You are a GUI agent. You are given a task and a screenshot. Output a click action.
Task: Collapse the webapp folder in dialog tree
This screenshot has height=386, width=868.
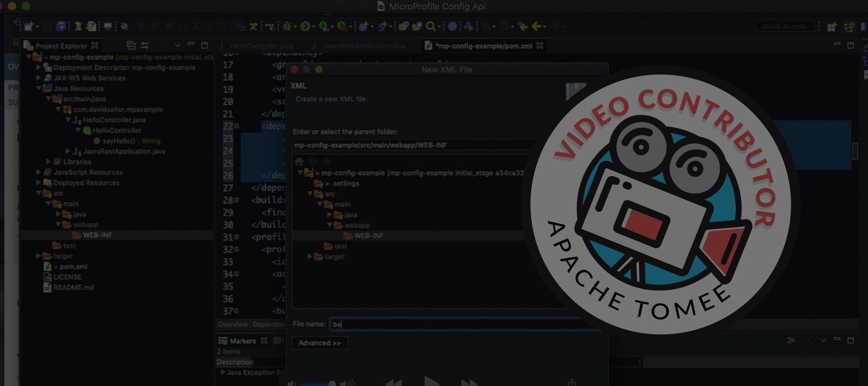tap(330, 225)
